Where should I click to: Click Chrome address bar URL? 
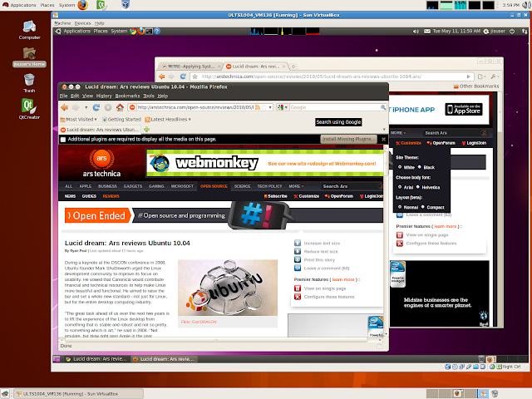tap(311, 76)
